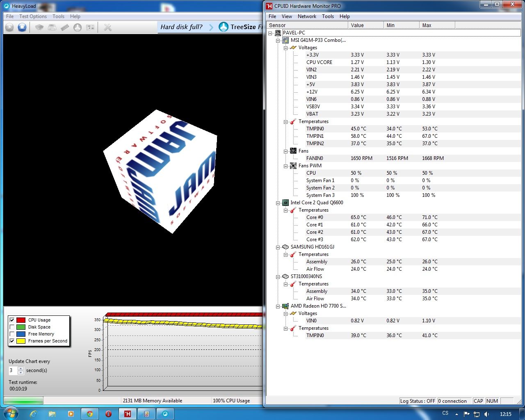Open the HeavyLoad File menu
Viewport: 525px width, 420px height.
(10, 16)
